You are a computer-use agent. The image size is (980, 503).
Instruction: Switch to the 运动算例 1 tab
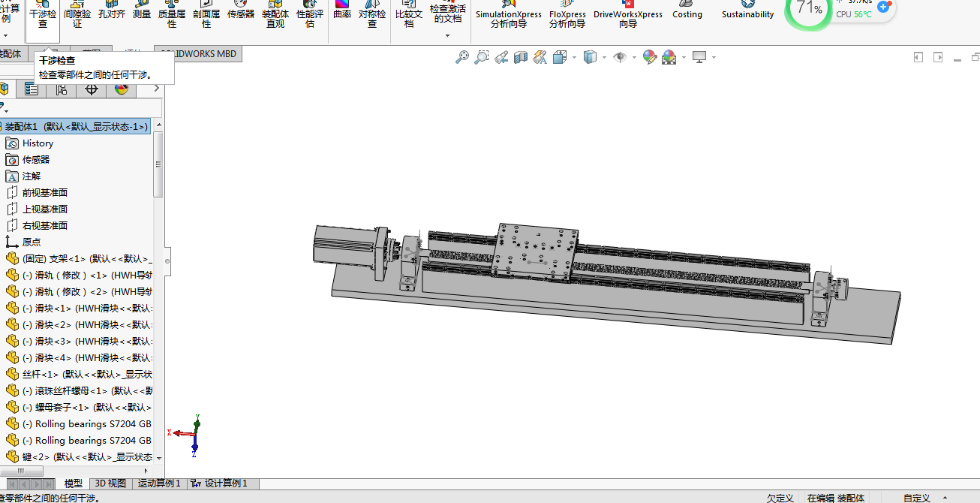click(159, 483)
